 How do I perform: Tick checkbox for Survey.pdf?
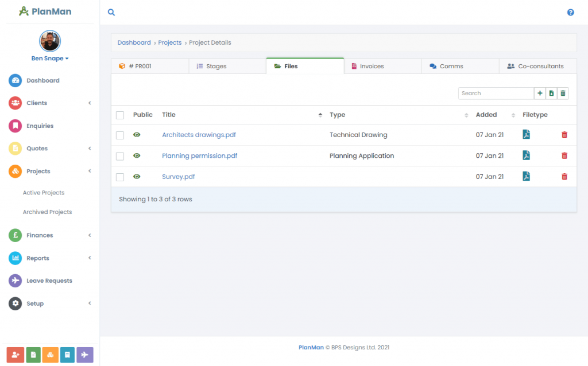(x=120, y=177)
